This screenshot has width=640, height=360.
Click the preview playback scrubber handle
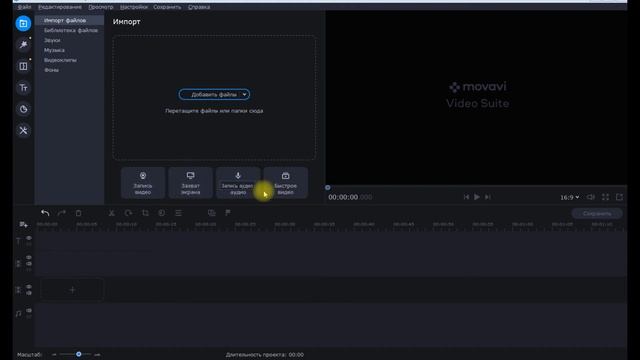point(328,188)
